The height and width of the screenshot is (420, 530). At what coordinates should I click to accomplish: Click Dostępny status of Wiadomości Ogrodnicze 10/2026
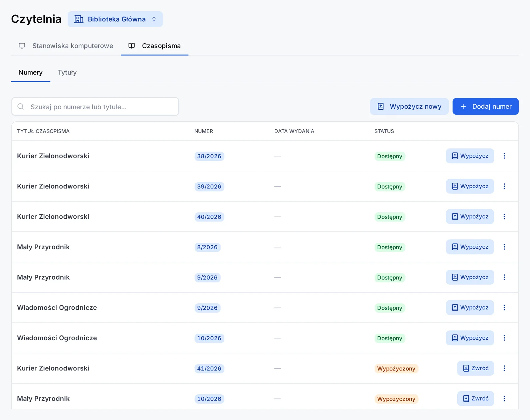tap(390, 338)
